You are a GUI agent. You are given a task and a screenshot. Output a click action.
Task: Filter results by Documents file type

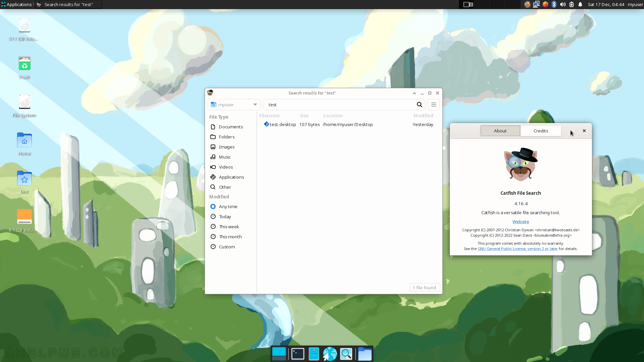point(231,127)
